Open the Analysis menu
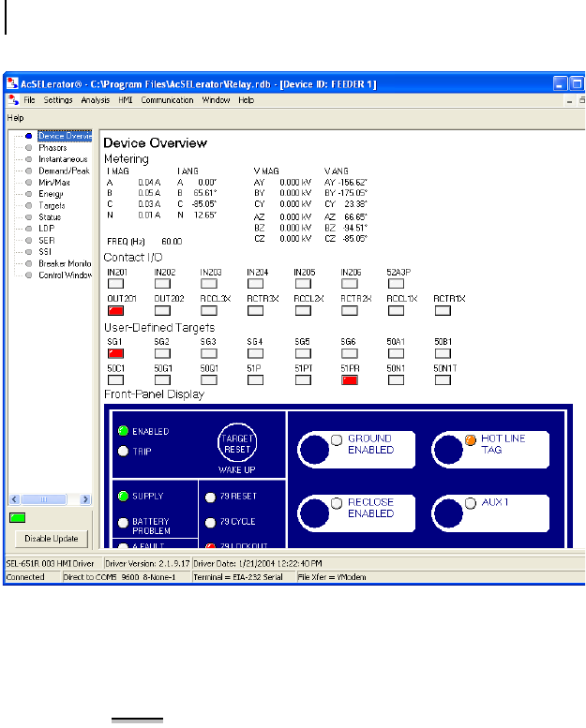The height and width of the screenshot is (728, 586). click(x=96, y=100)
